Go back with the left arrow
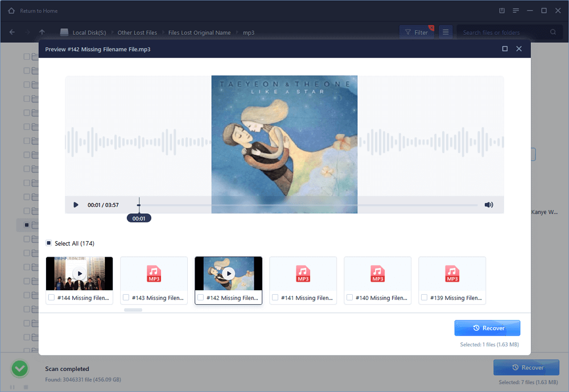The height and width of the screenshot is (392, 569). (x=12, y=32)
